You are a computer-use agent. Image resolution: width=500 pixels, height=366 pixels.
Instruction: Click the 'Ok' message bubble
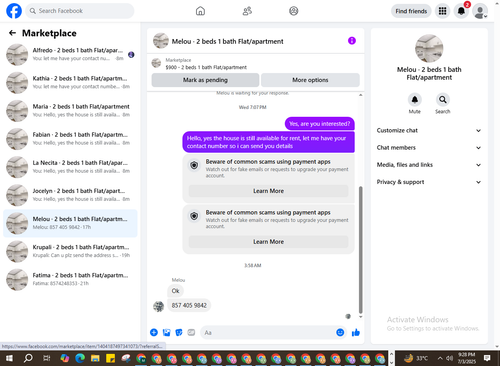[x=176, y=291]
